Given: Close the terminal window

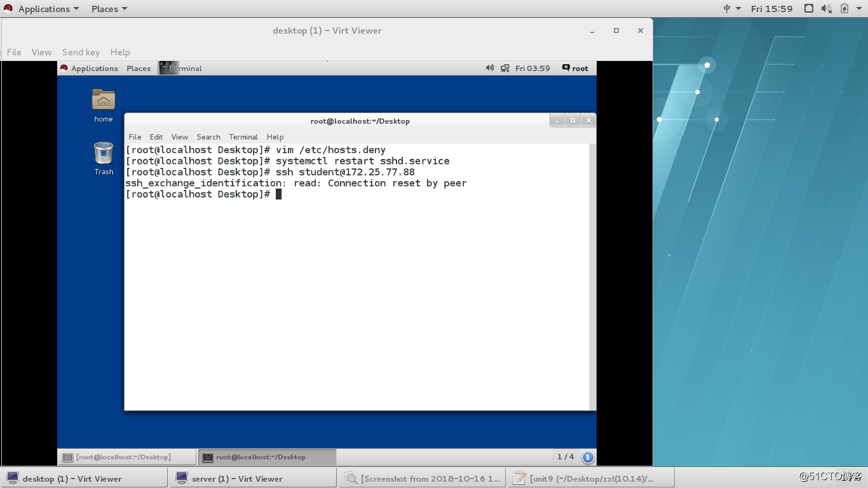Looking at the screenshot, I should (589, 121).
